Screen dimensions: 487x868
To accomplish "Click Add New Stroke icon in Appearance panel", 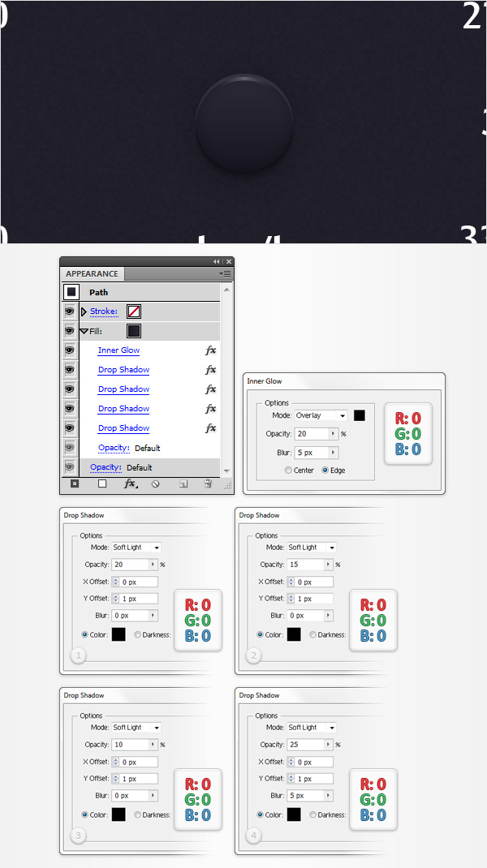I will pos(75,483).
